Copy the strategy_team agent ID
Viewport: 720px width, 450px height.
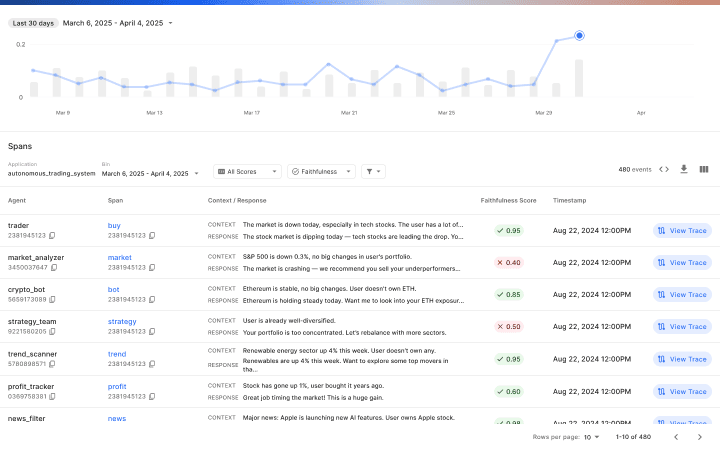(x=52, y=331)
